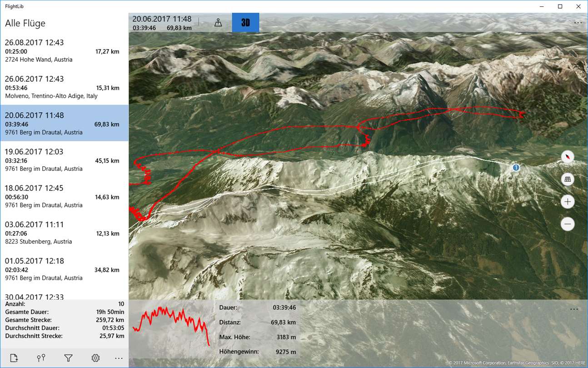
Task: Click the Höhengewinn 9275 m value
Action: tap(286, 352)
